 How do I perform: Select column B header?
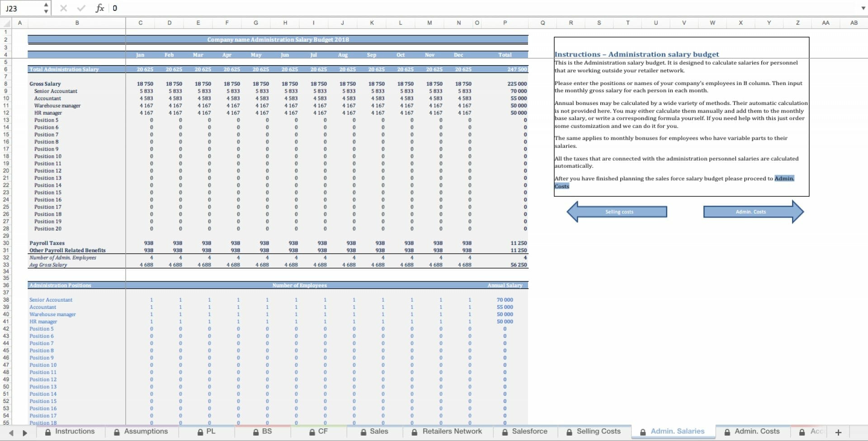(77, 23)
